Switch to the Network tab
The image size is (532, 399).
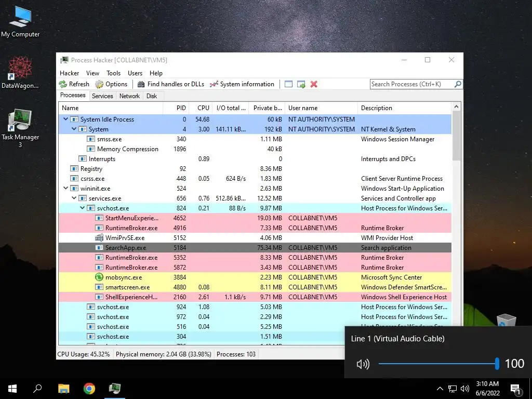pyautogui.click(x=129, y=96)
